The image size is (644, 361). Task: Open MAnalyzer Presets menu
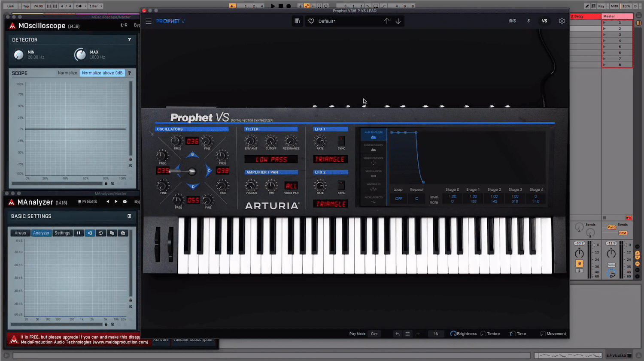tap(87, 202)
